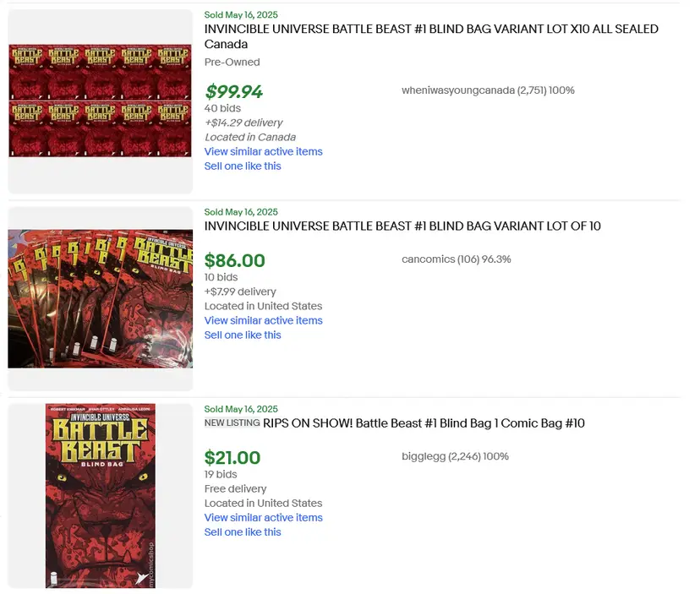Click 'Sell one like this' under the $86.00 listing
Image resolution: width=700 pixels, height=594 pixels.
(x=243, y=335)
